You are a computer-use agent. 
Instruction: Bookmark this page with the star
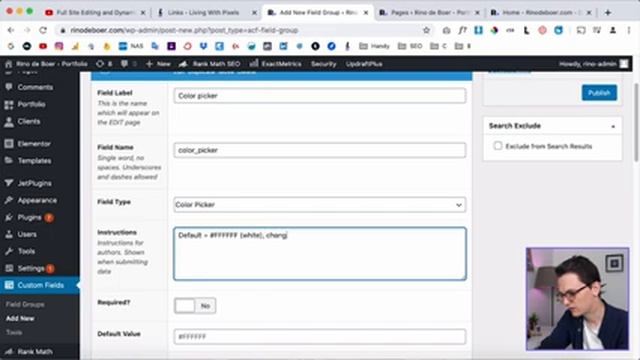pyautogui.click(x=426, y=30)
